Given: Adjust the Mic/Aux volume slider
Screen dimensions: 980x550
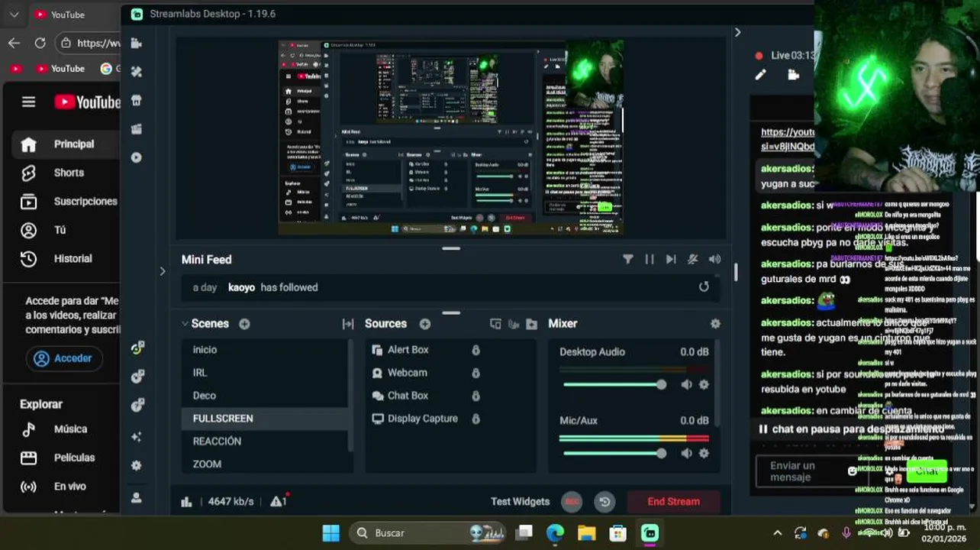Looking at the screenshot, I should coord(614,453).
